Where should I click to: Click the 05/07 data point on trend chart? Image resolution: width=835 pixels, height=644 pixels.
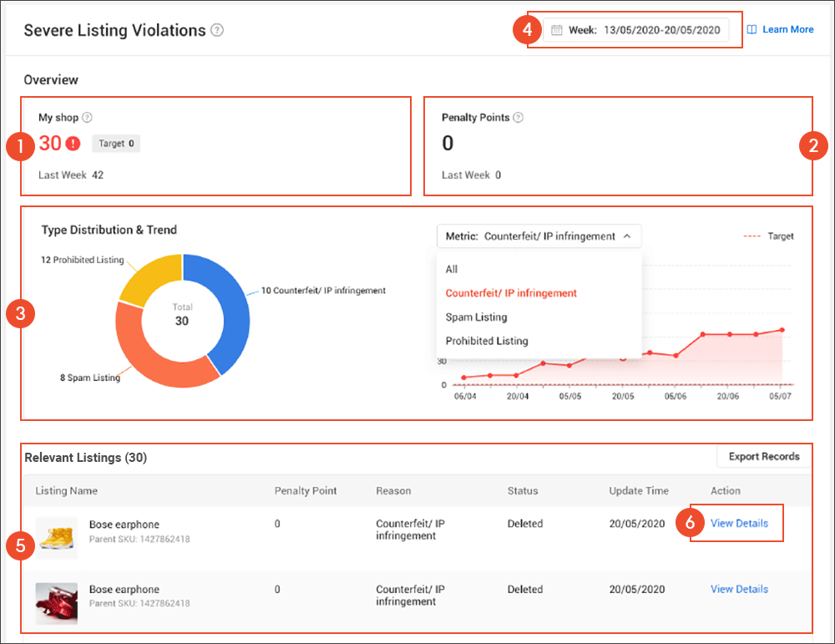pyautogui.click(x=782, y=330)
